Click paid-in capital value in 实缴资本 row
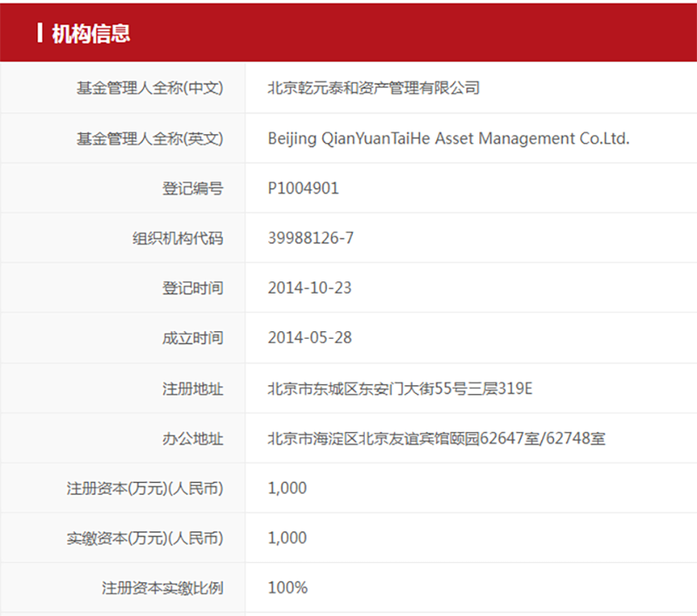 (288, 538)
